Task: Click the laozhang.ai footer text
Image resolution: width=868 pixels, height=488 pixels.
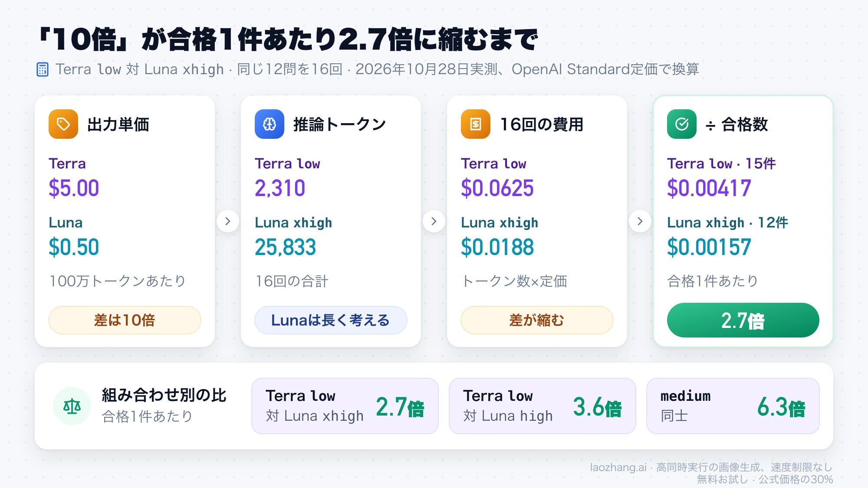Action: 711,473
